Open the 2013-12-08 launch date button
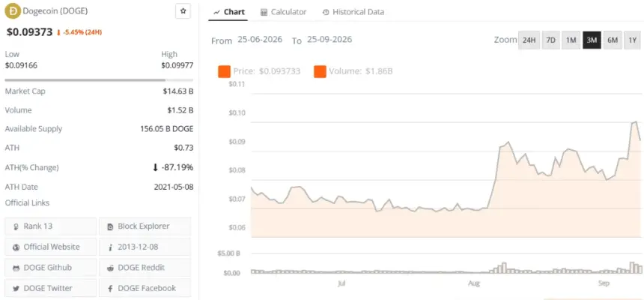 coord(145,247)
